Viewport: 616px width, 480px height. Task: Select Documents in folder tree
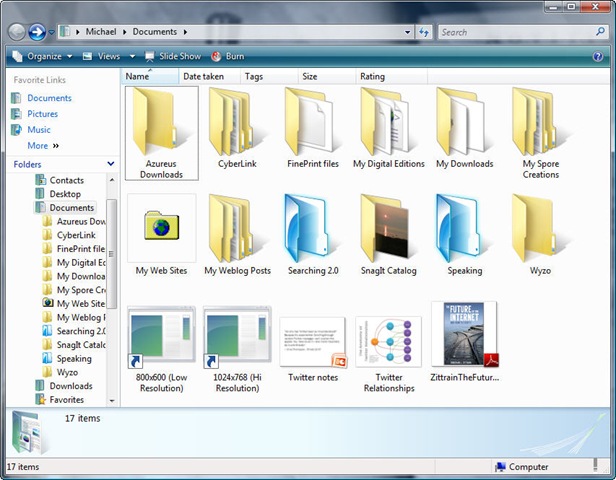65,207
